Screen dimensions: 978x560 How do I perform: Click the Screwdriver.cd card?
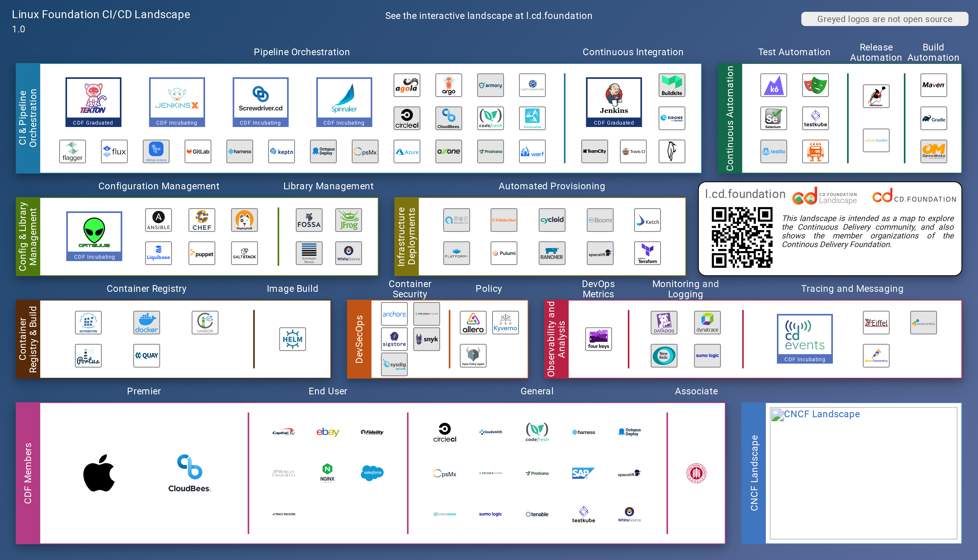click(260, 102)
